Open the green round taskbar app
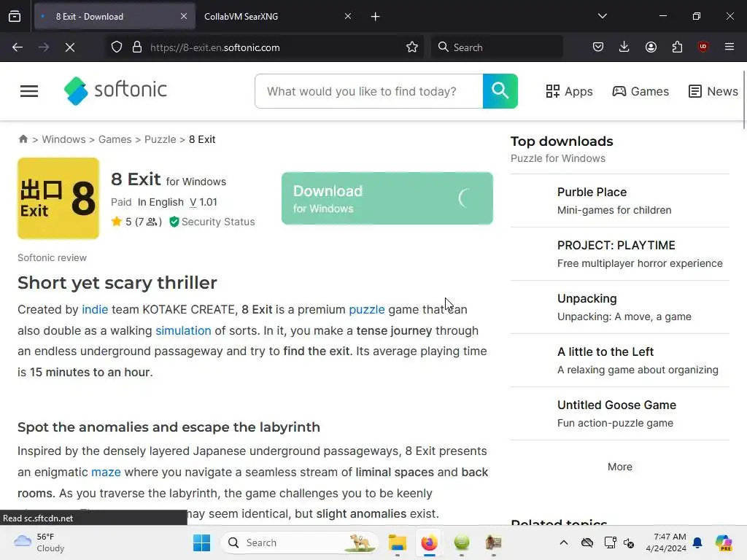747x560 pixels. [462, 542]
